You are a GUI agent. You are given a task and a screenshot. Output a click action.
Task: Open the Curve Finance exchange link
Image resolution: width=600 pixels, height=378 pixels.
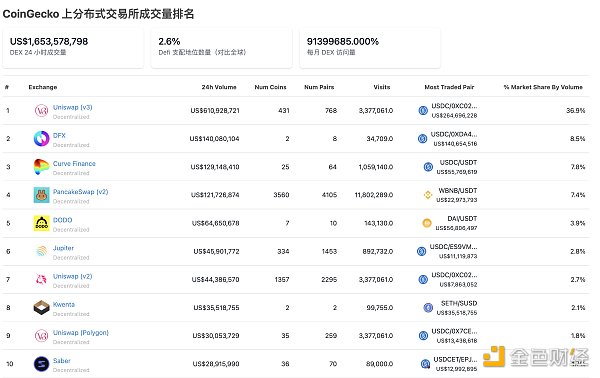click(x=74, y=163)
